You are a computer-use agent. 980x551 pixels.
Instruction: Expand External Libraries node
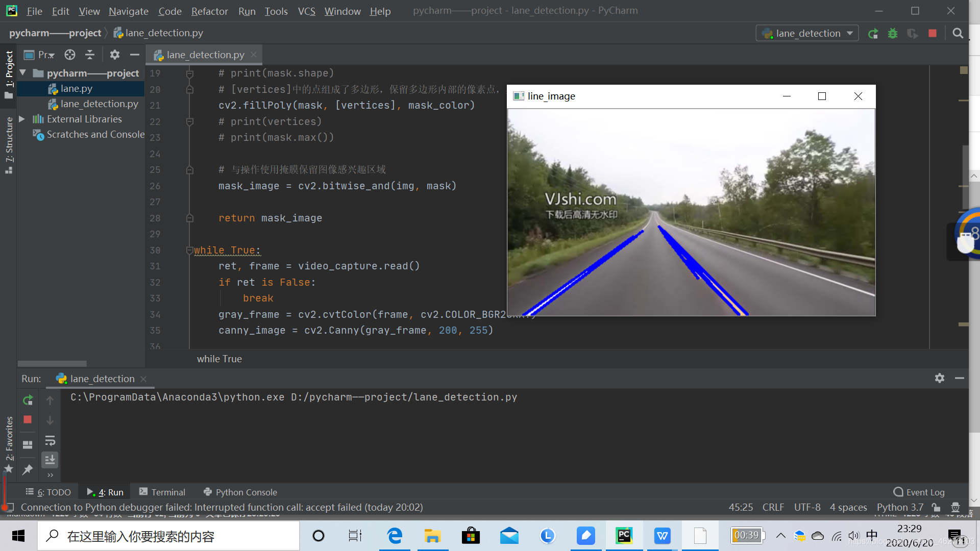coord(22,119)
